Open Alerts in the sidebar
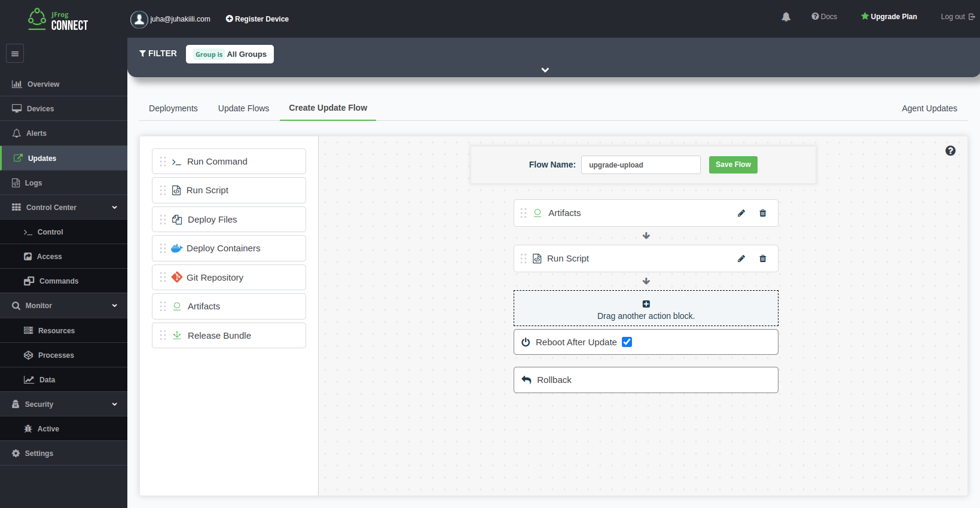 tap(63, 133)
